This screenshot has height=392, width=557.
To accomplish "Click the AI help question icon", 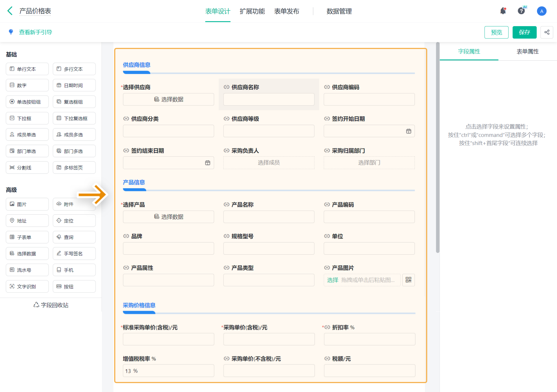I will [x=521, y=11].
